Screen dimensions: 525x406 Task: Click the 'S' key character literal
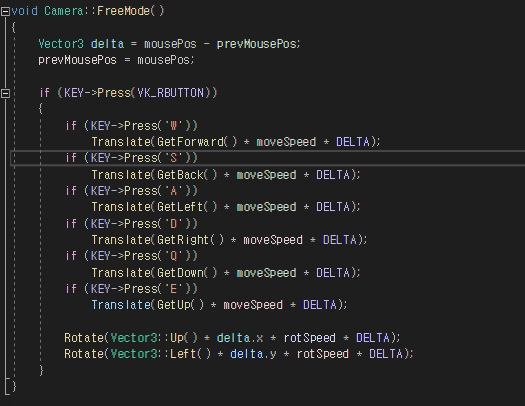(x=174, y=158)
